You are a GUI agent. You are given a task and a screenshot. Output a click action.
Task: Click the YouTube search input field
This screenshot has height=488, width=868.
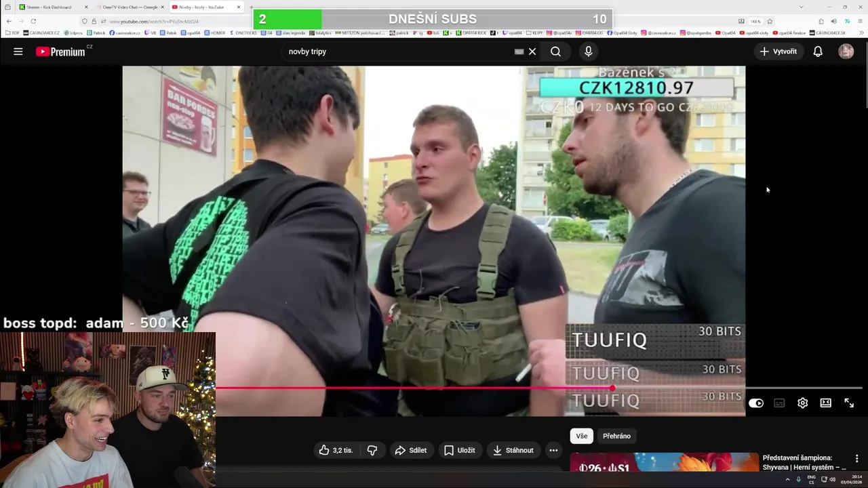400,52
